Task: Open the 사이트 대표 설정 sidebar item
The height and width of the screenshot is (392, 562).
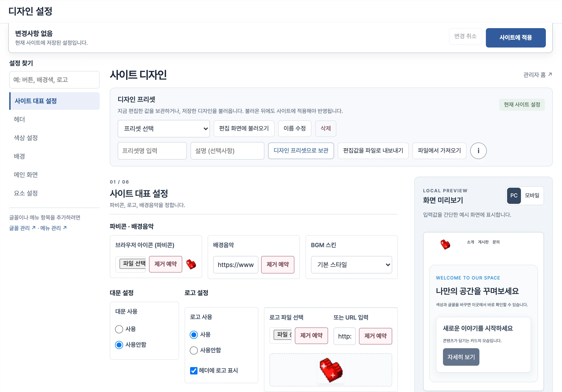Action: click(x=54, y=101)
